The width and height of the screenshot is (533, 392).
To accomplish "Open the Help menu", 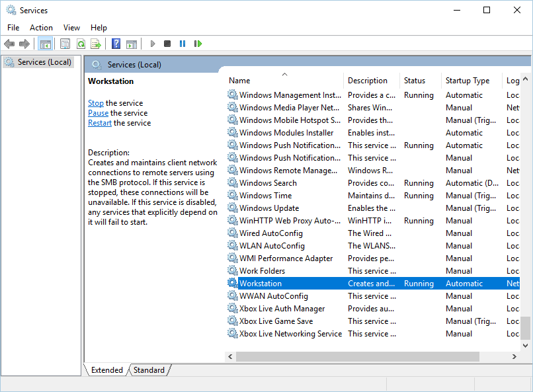I will pyautogui.click(x=99, y=28).
